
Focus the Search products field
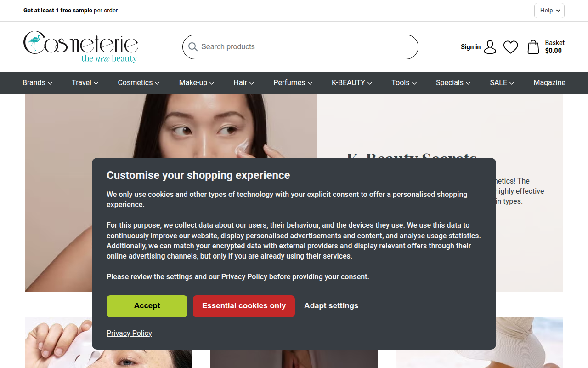point(300,47)
